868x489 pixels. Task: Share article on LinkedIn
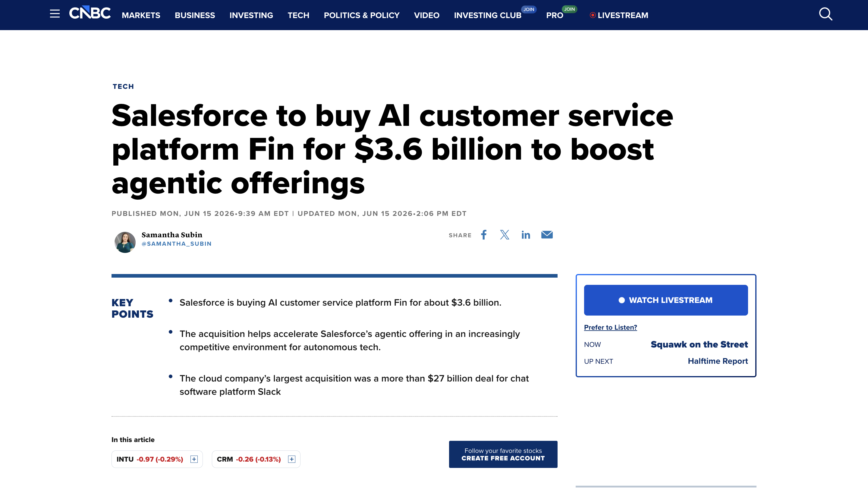tap(526, 235)
